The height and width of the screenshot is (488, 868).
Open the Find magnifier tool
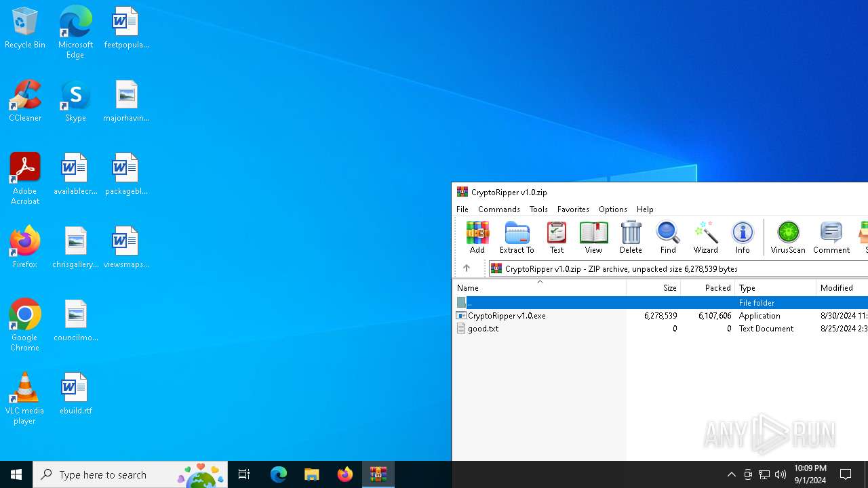668,237
